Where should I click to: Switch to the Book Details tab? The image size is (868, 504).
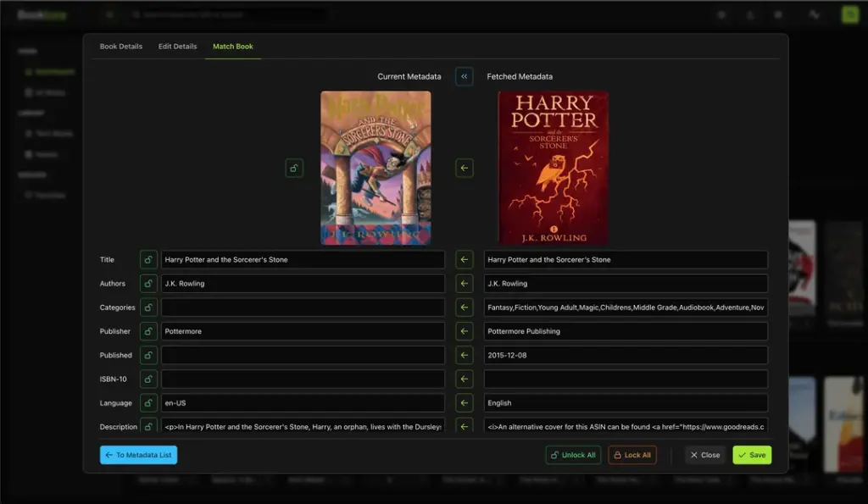(120, 47)
